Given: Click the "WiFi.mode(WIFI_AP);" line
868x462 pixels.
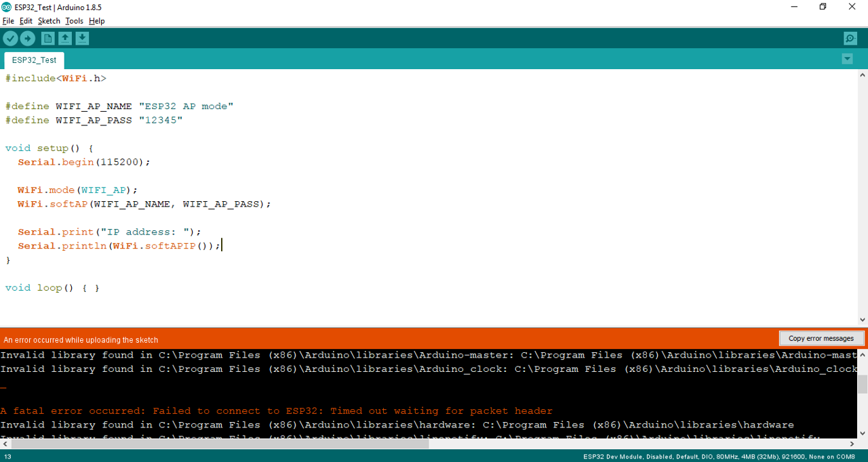Looking at the screenshot, I should click(x=78, y=190).
